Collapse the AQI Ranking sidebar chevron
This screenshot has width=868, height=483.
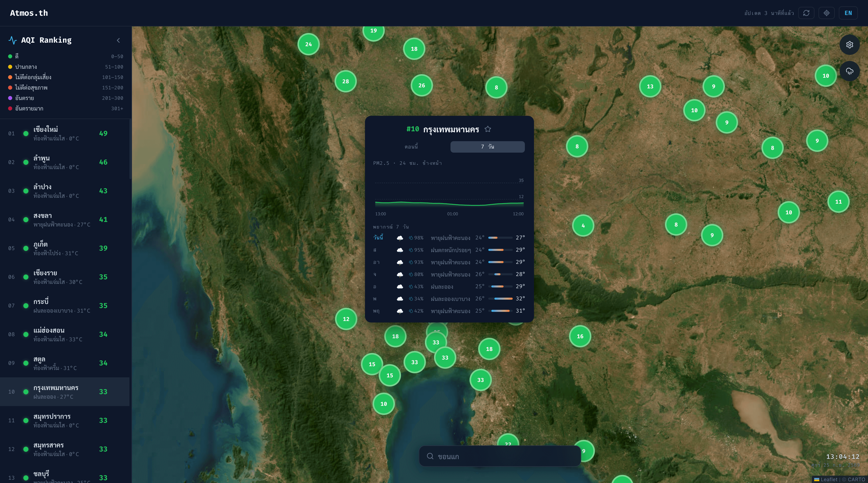point(118,40)
